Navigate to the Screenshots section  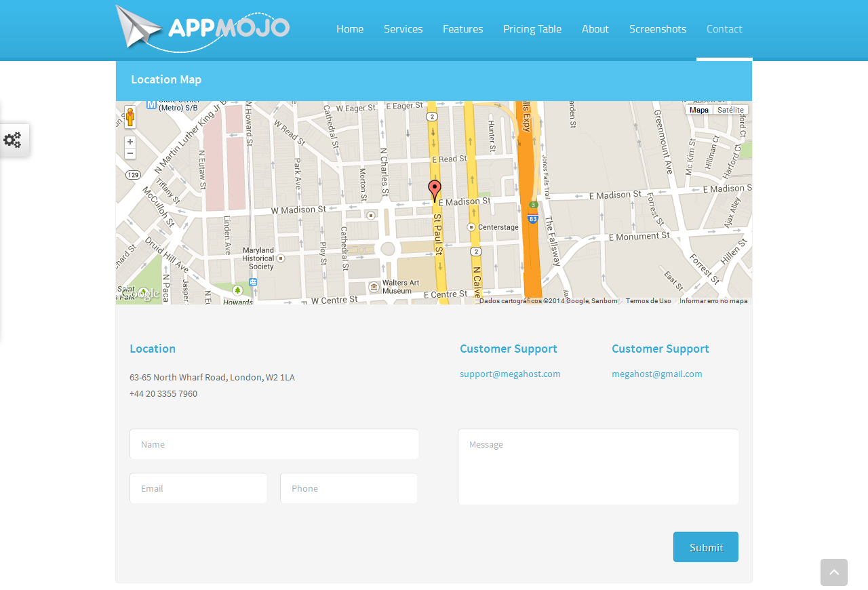tap(658, 29)
